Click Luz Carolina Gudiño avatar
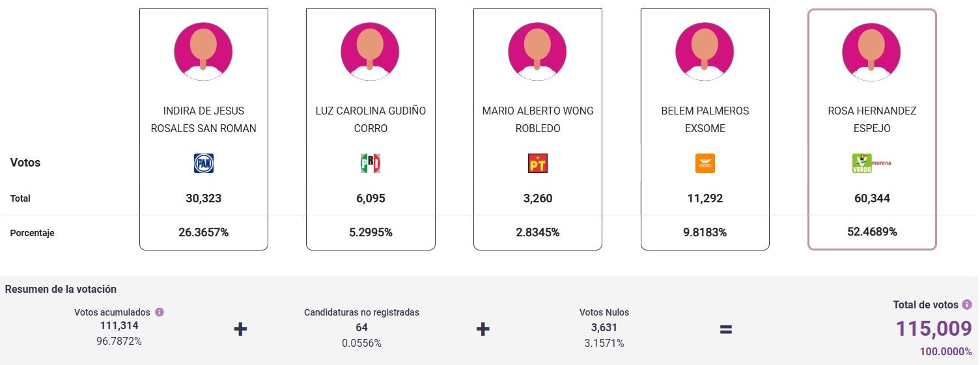 (x=371, y=51)
